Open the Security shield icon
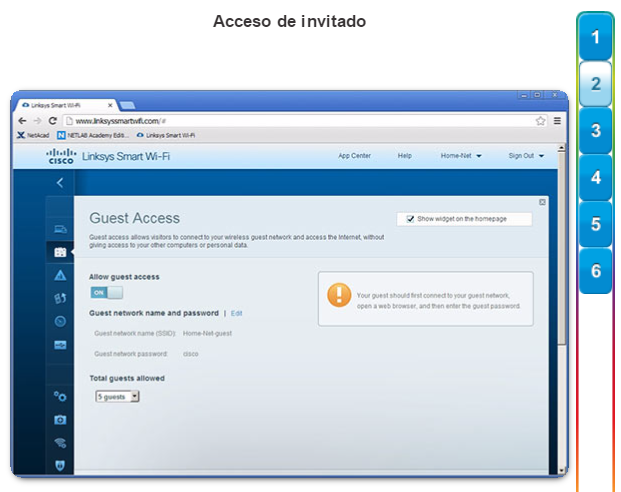The image size is (621, 492). [x=60, y=465]
